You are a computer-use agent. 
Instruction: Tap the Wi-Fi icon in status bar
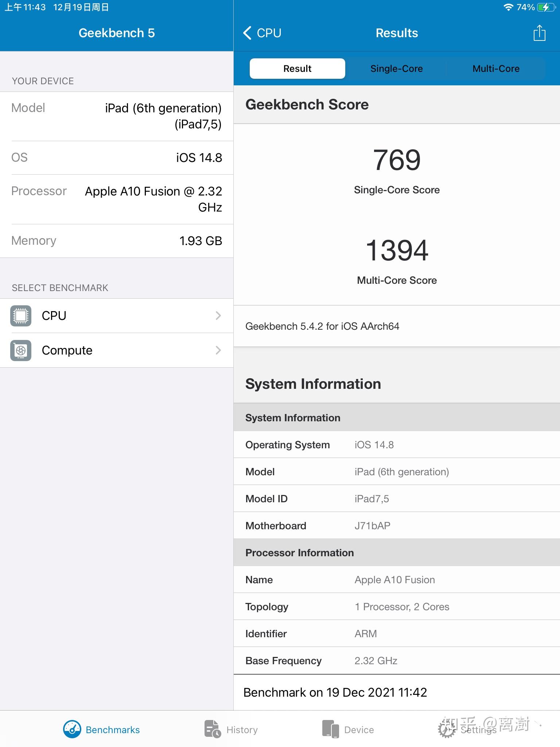tap(508, 7)
